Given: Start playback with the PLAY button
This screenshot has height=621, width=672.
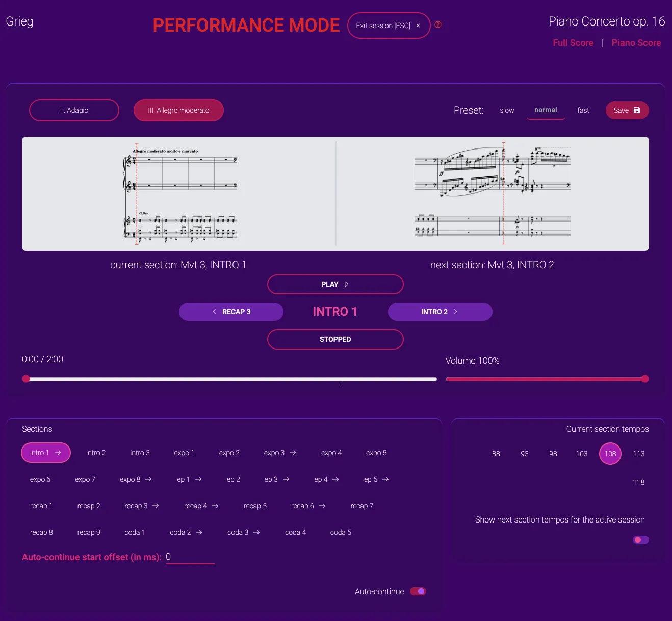Looking at the screenshot, I should [335, 284].
